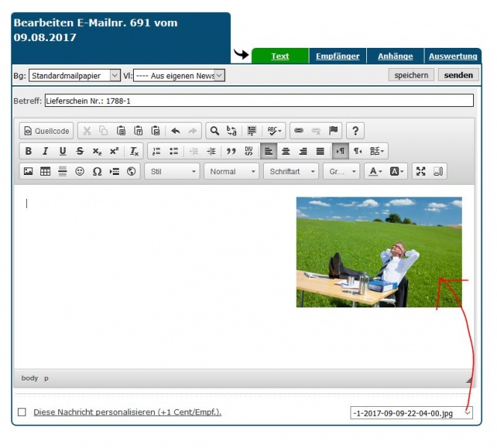Insert a link with the chain icon
Image resolution: width=497 pixels, height=448 pixels.
click(299, 131)
